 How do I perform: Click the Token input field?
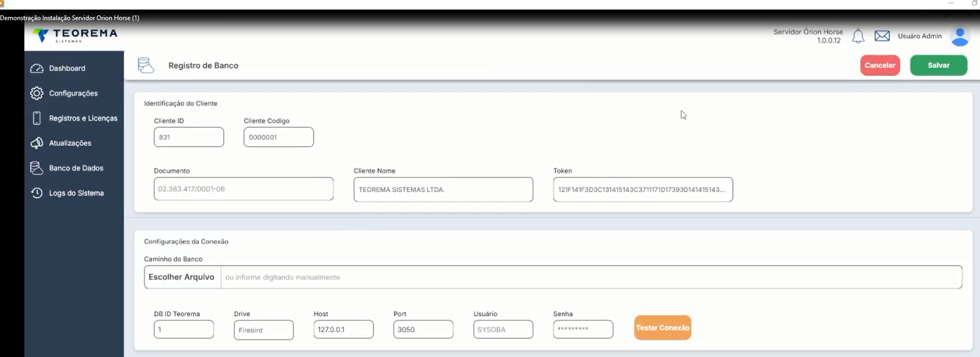(x=643, y=190)
